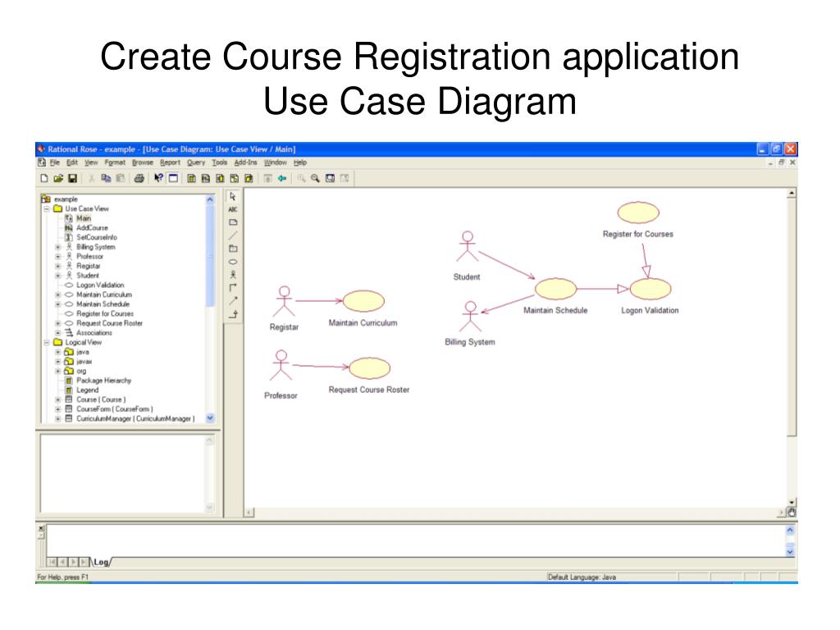840x630 pixels.
Task: Click the Browse Class Diagram icon
Action: click(x=191, y=178)
